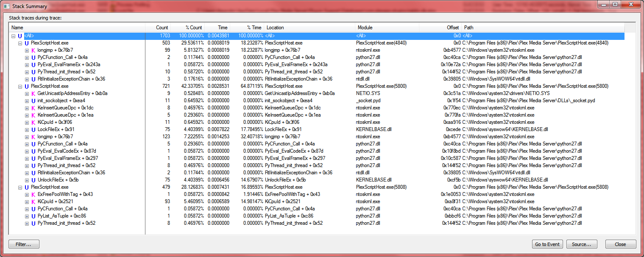Image resolution: width=644 pixels, height=257 pixels.
Task: Sort by the % Time column header
Action: [x=247, y=28]
